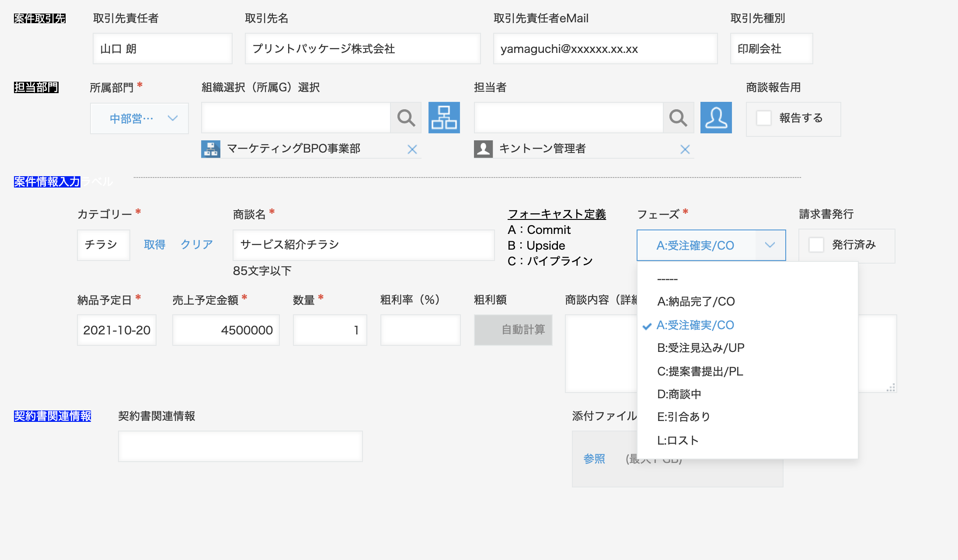
Task: Click the organization search magnifier icon
Action: tap(406, 118)
